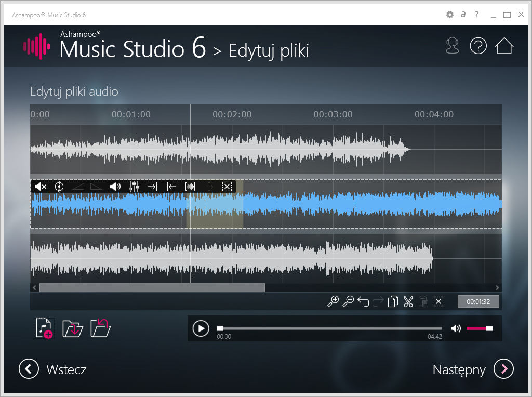Zoom in on the waveform
Screen dimensions: 532x397
tap(333, 301)
